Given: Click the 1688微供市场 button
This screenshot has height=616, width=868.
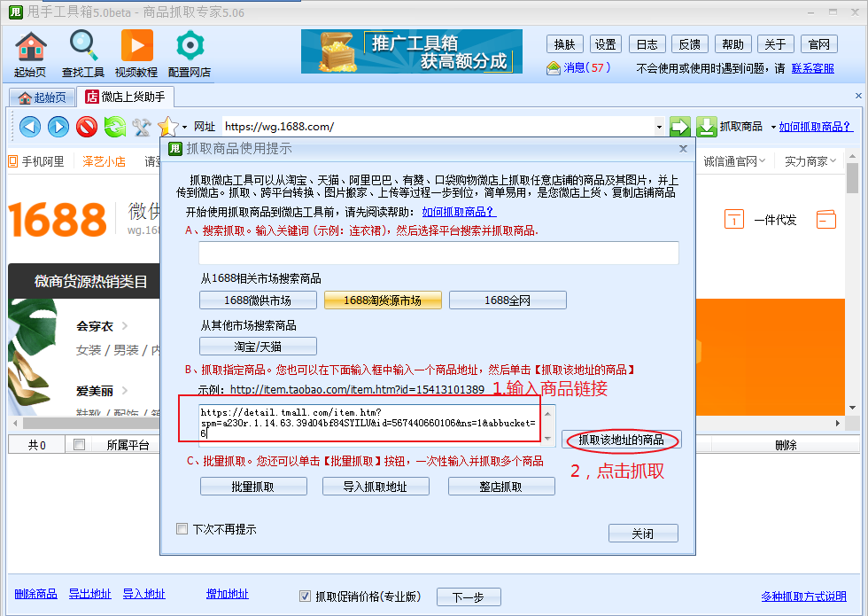Looking at the screenshot, I should pos(258,300).
